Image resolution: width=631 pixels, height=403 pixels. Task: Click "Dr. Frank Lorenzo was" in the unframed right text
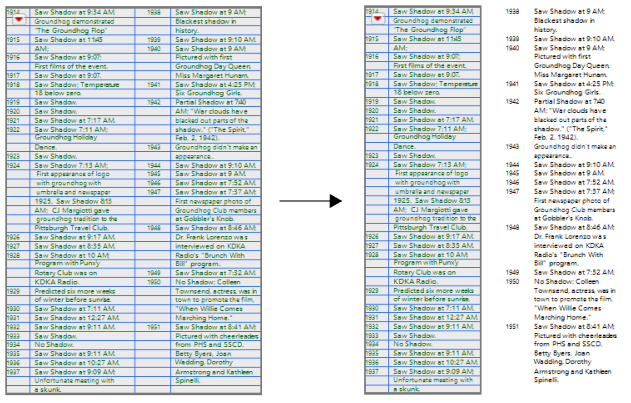pos(570,237)
